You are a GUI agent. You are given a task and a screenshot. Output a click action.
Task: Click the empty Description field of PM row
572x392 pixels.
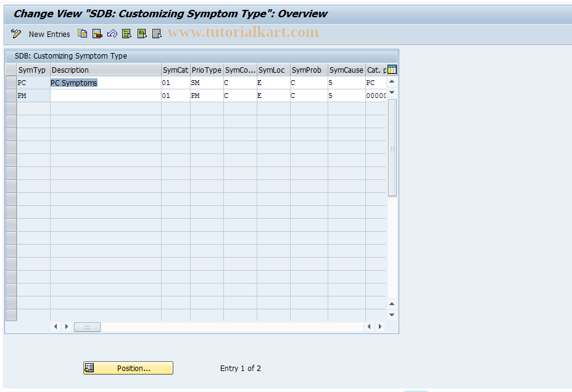106,96
